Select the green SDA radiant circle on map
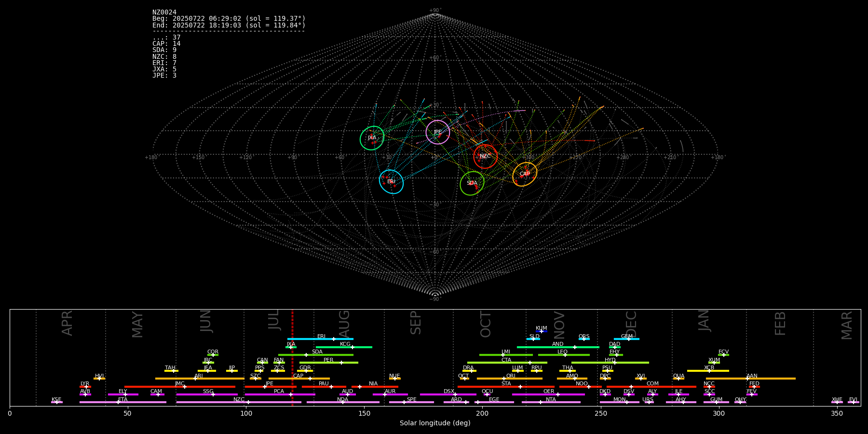This screenshot has width=868, height=434. click(x=472, y=183)
